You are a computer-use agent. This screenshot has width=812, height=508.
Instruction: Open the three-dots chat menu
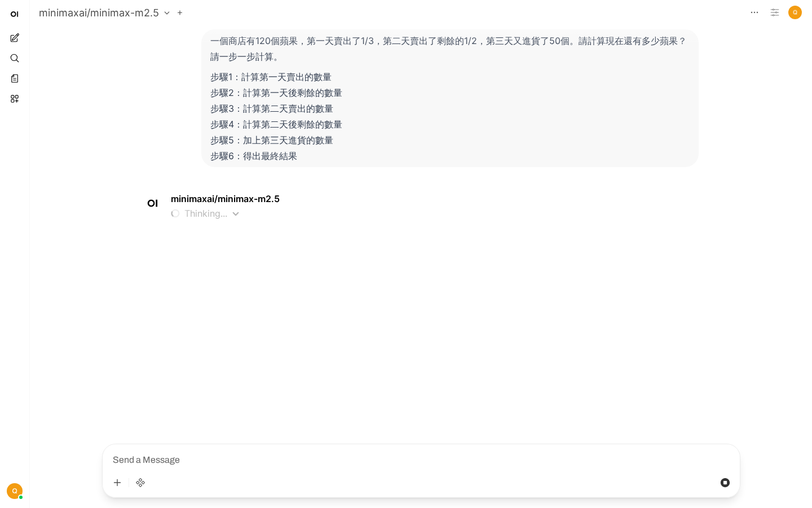(754, 12)
